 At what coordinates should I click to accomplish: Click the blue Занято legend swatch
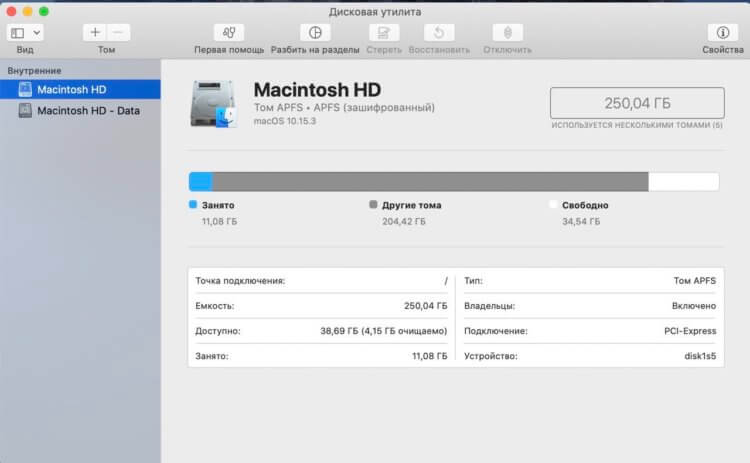(193, 205)
